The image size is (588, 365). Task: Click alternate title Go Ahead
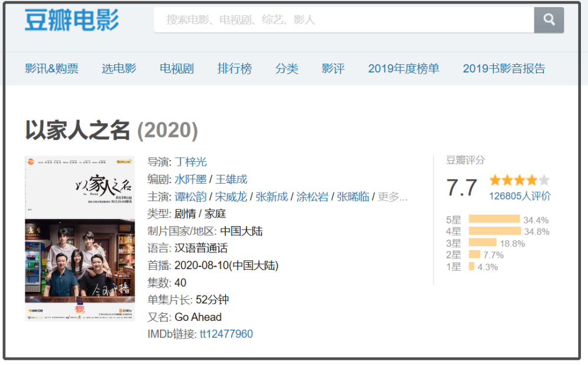pyautogui.click(x=198, y=317)
